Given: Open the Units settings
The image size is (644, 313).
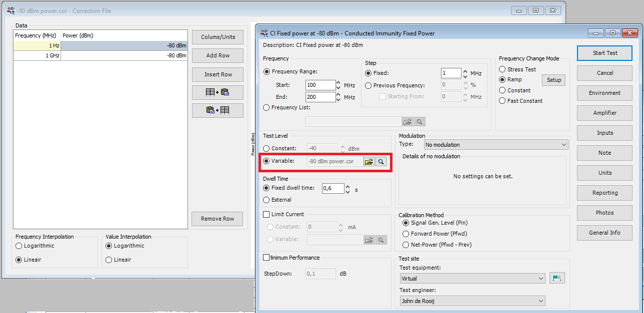Looking at the screenshot, I should pyautogui.click(x=605, y=173).
